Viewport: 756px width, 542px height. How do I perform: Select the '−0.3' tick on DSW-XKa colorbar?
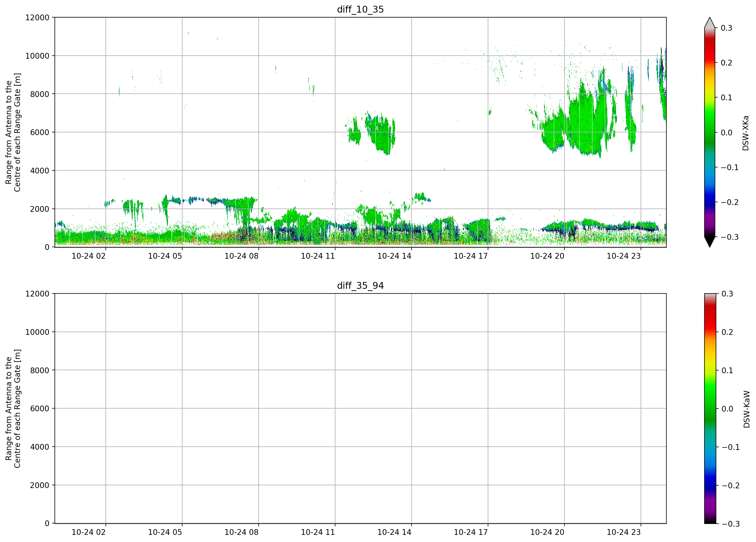[x=730, y=237]
